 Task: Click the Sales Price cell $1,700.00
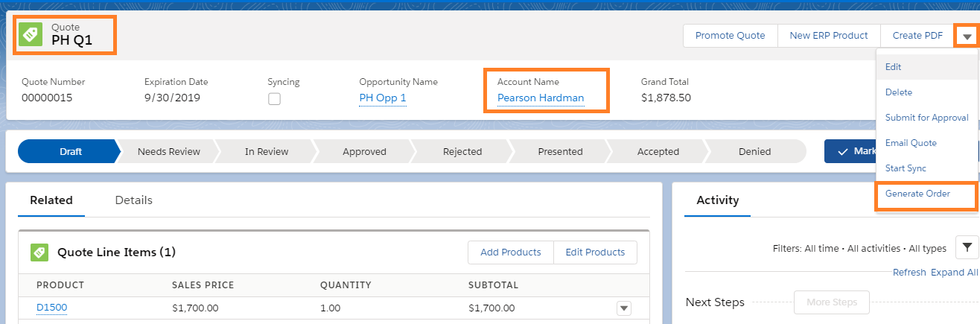click(195, 308)
